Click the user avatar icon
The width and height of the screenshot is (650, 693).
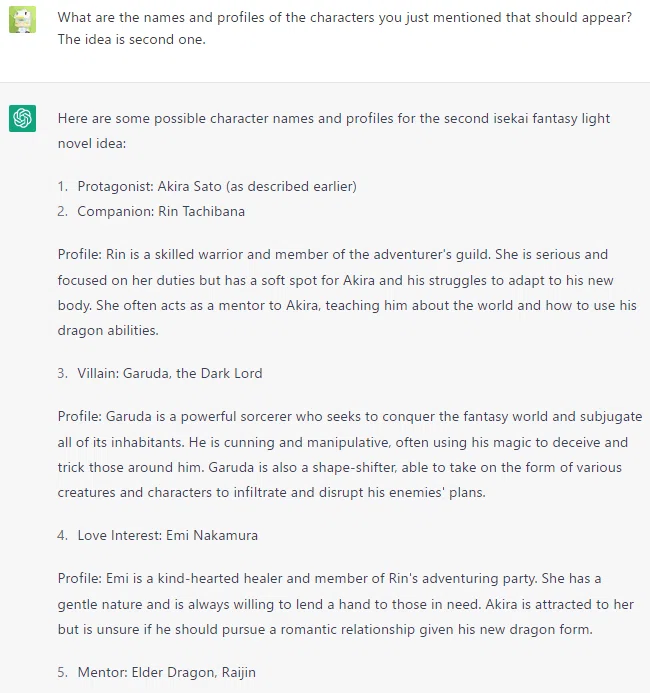(22, 20)
